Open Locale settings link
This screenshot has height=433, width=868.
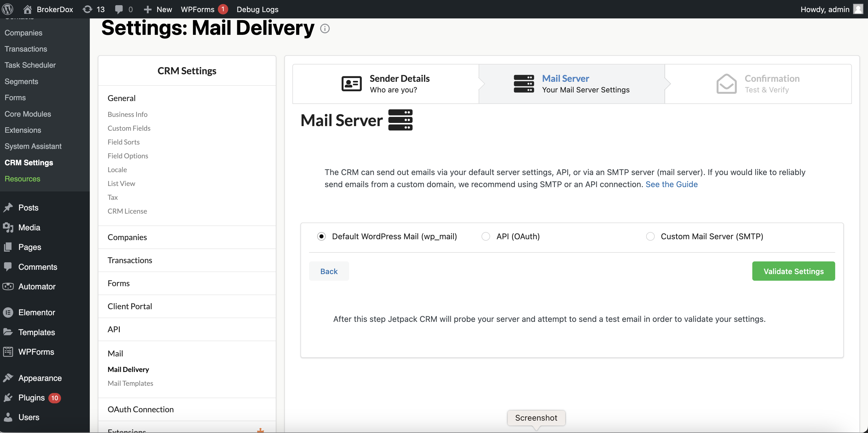pyautogui.click(x=117, y=170)
